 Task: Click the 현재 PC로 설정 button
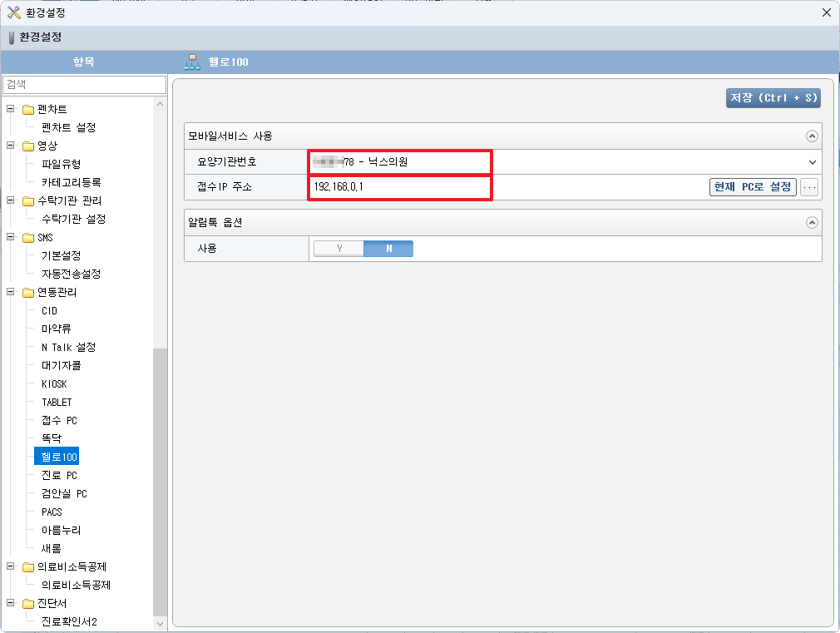[752, 187]
